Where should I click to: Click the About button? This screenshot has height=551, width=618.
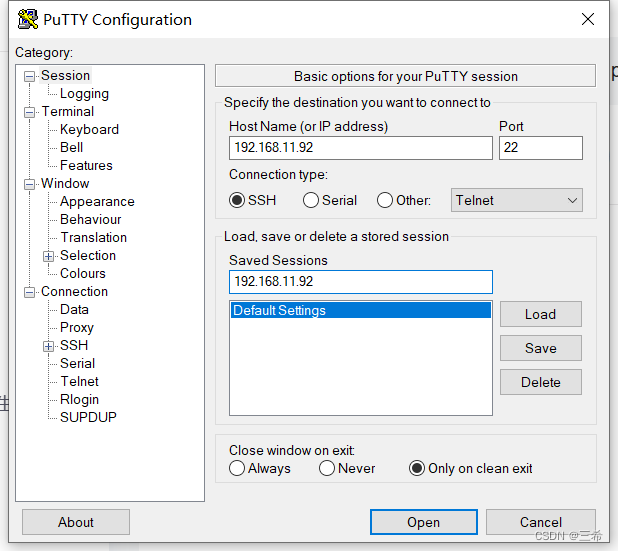click(76, 522)
